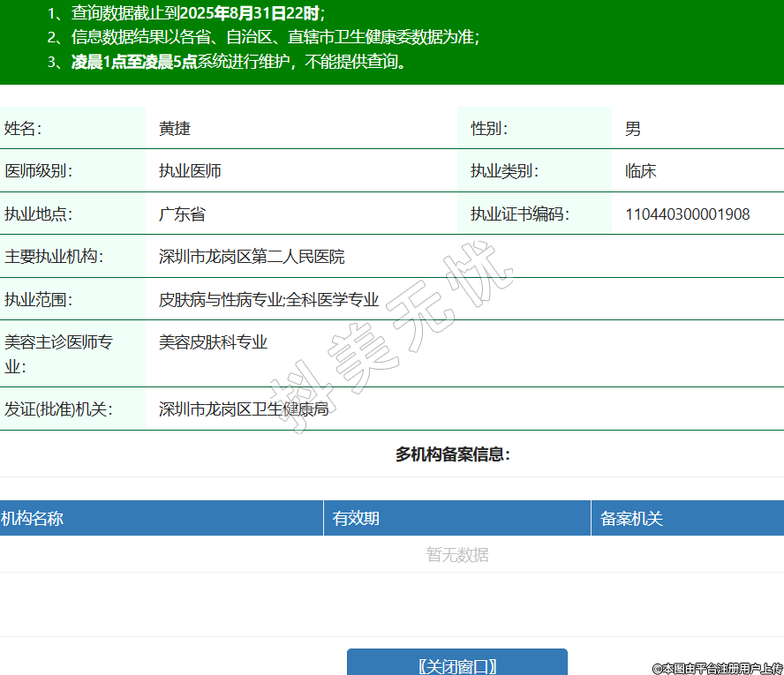Image resolution: width=784 pixels, height=675 pixels.
Task: Click the data cutoff date notice line
Action: 186,13
